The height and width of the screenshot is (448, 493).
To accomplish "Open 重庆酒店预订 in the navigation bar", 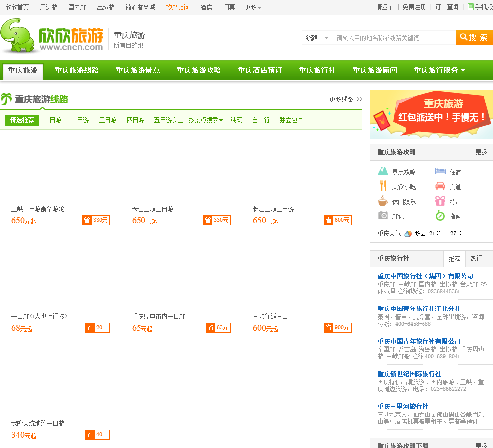I will pos(260,70).
